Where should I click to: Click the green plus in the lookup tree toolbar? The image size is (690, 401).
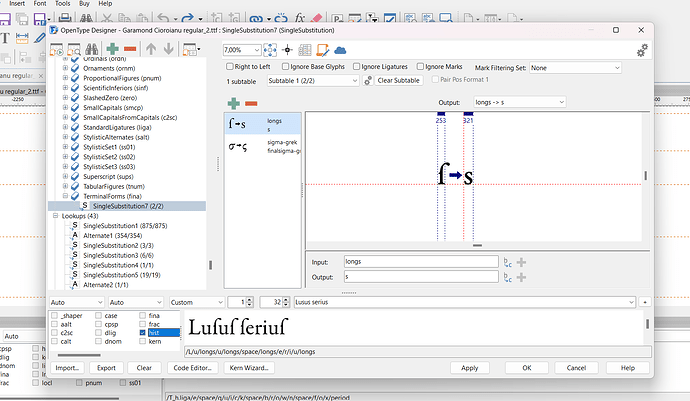[112, 48]
